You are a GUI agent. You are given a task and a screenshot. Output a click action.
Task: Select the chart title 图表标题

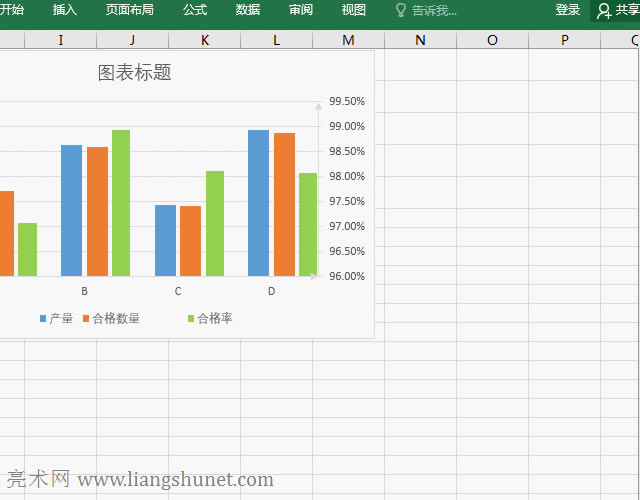(135, 73)
